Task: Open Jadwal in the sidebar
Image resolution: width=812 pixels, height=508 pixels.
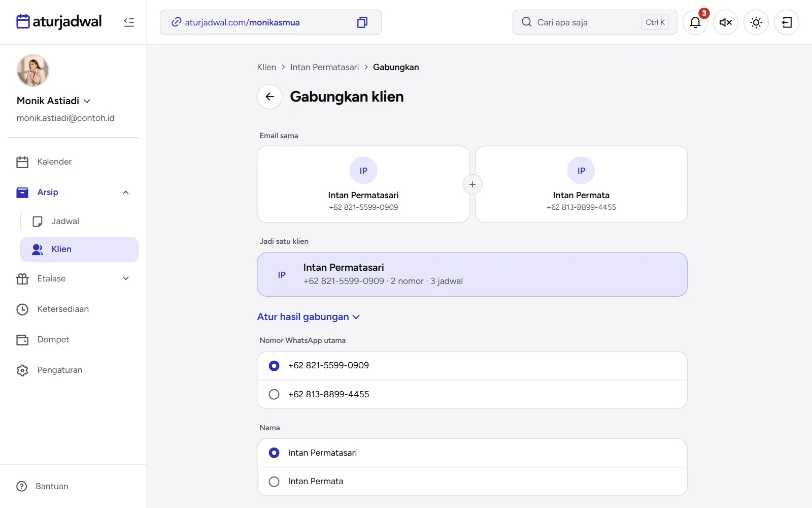Action: [x=80, y=221]
